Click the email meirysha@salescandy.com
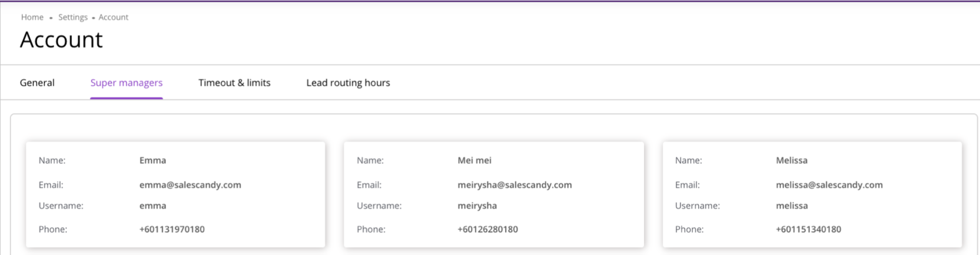Viewport: 980px width, 255px height. tap(514, 185)
